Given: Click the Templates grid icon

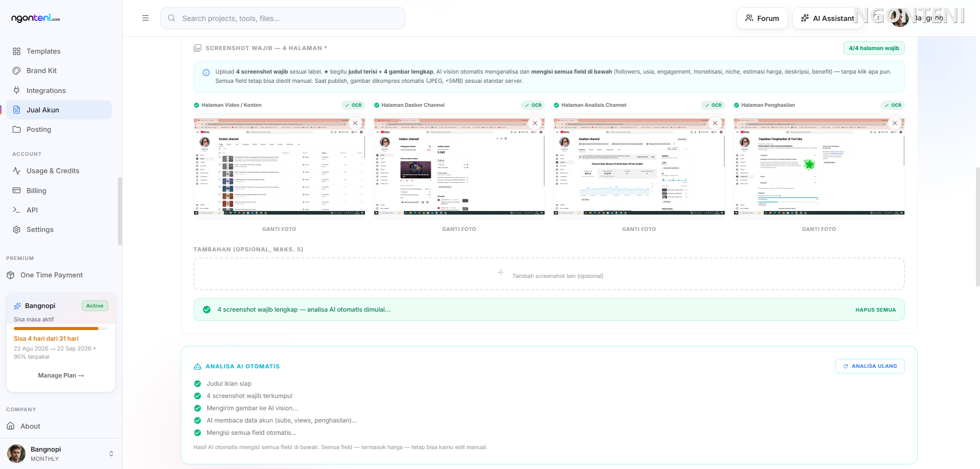Looking at the screenshot, I should point(16,51).
